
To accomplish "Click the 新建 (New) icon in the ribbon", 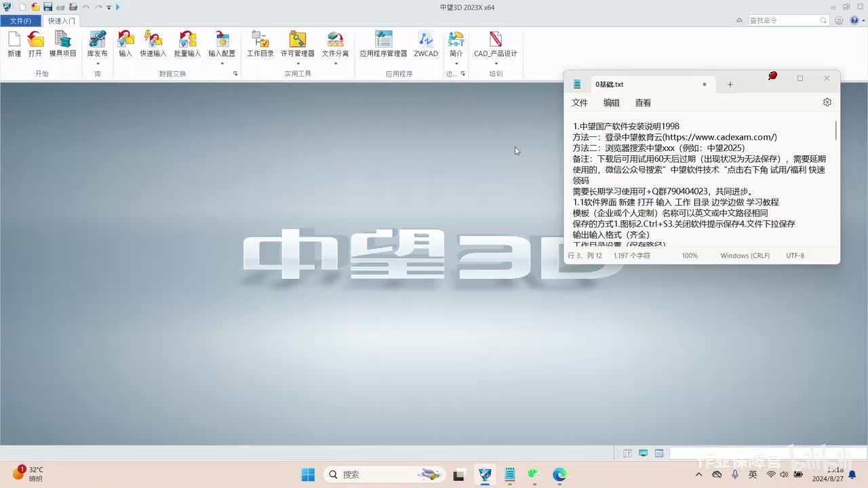I will 14,39.
